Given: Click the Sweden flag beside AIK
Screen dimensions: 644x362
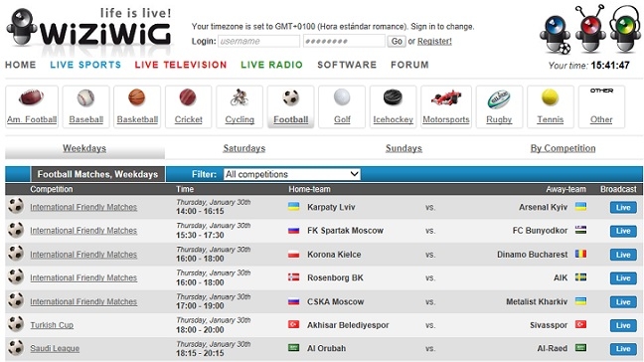Looking at the screenshot, I should tap(580, 277).
